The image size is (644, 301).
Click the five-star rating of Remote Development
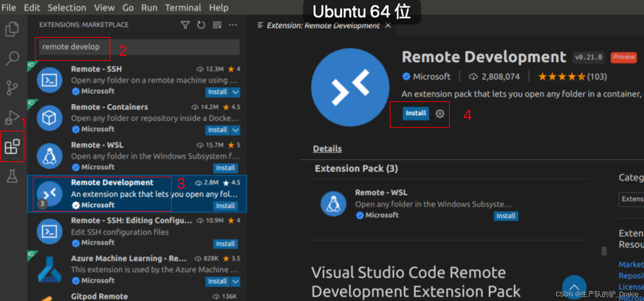click(x=562, y=76)
